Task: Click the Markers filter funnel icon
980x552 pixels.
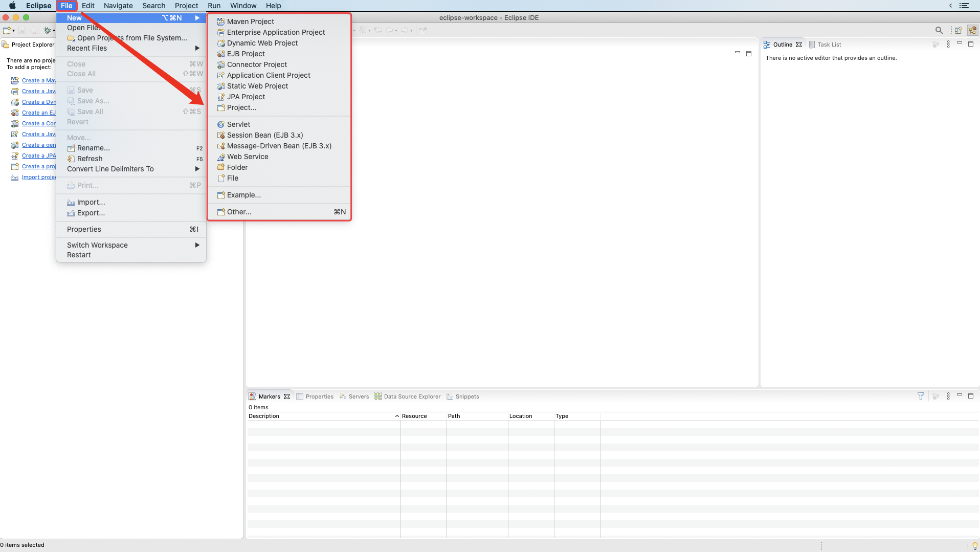Action: (x=921, y=396)
